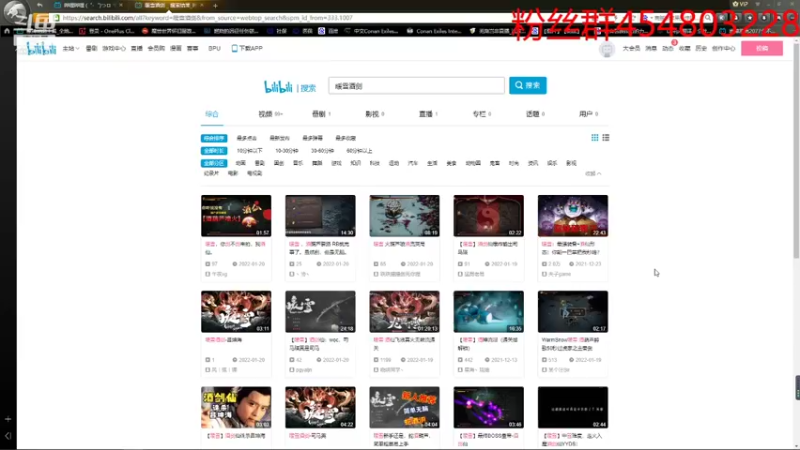This screenshot has height=450, width=800.
Task: Open 游戏中心 in top navigation
Action: point(114,48)
